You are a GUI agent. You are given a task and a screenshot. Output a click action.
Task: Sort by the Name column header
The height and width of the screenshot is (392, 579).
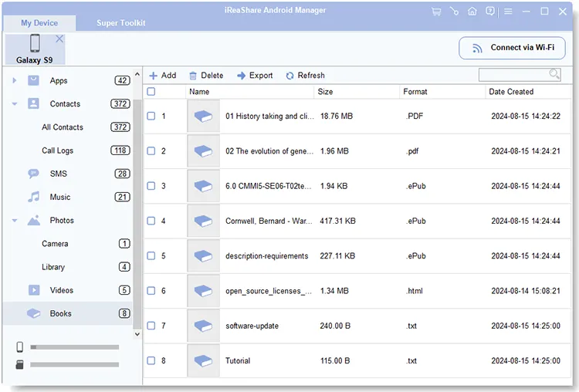pos(249,92)
